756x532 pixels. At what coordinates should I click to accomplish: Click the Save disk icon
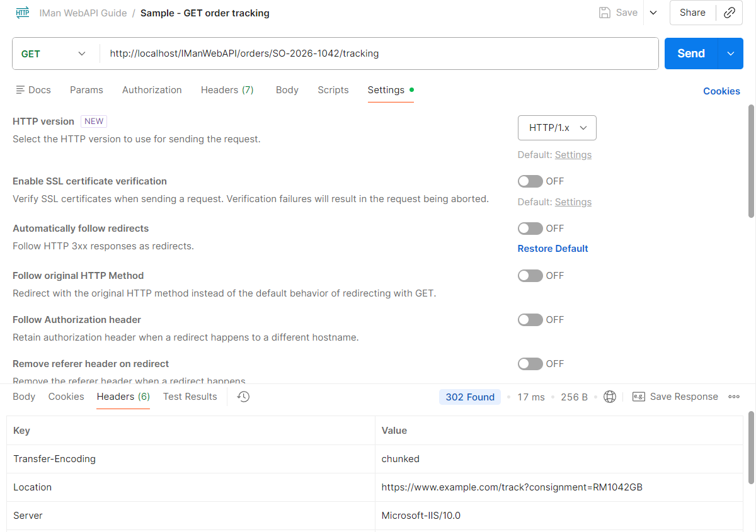(x=605, y=13)
